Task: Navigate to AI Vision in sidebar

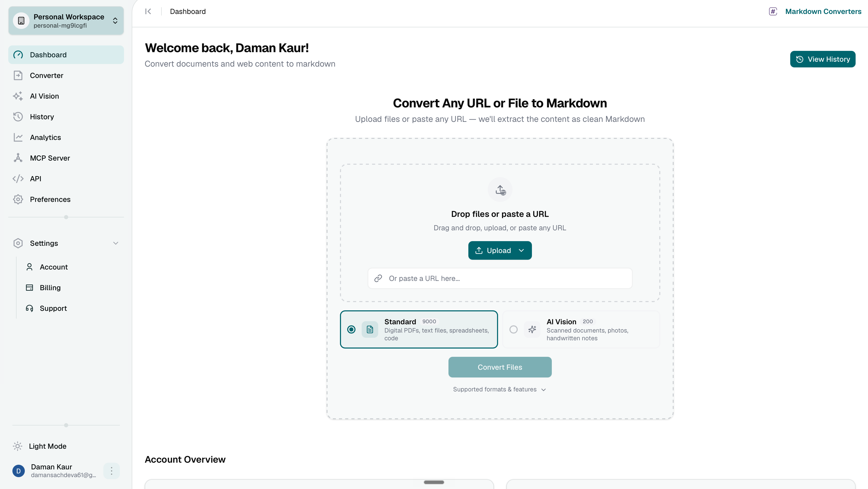Action: pos(66,96)
